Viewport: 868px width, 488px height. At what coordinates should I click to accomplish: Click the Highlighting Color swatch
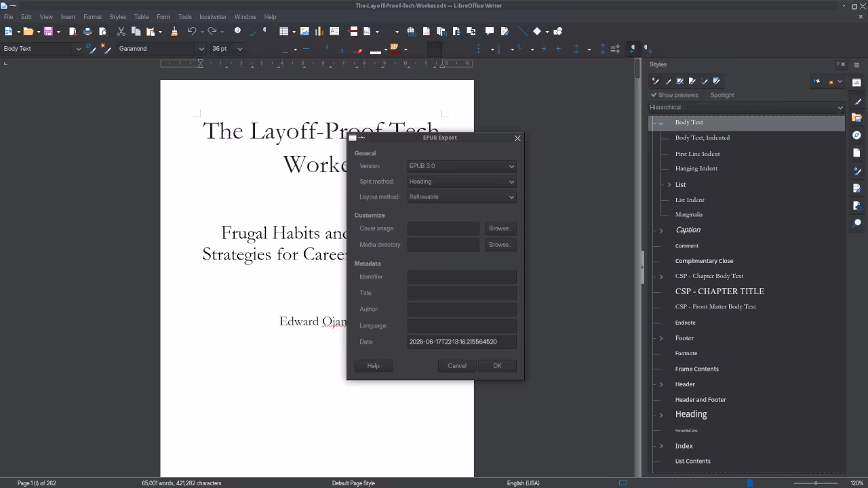394,49
